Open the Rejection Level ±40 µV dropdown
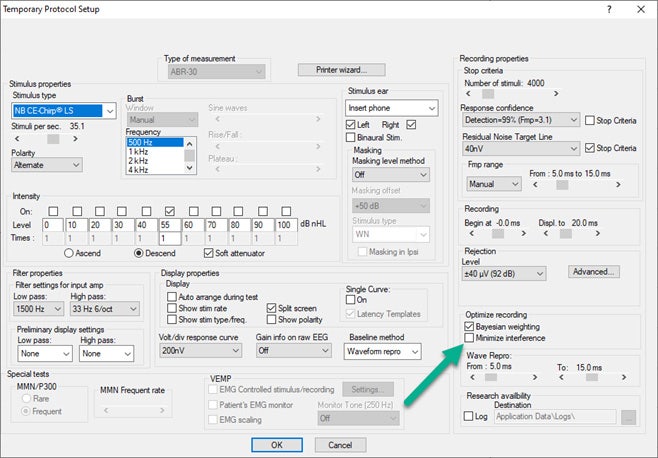This screenshot has width=658, height=458. pyautogui.click(x=504, y=274)
